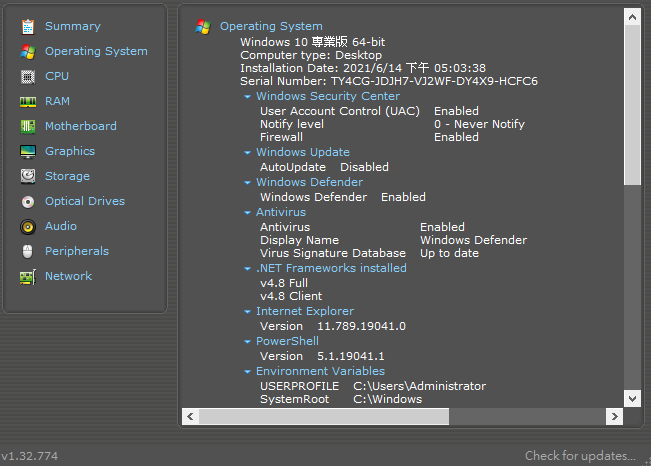Image resolution: width=651 pixels, height=466 pixels.
Task: Click the vertical scrollbar down arrow
Action: (x=632, y=399)
